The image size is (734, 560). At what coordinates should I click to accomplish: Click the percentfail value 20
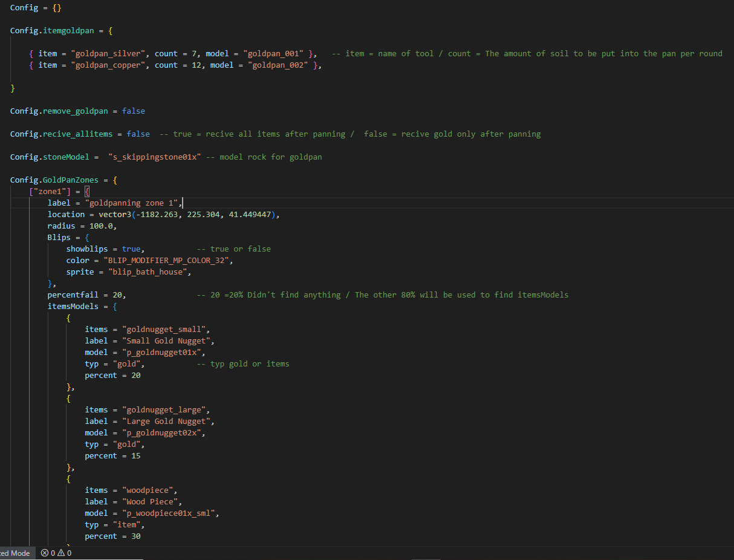tap(119, 295)
